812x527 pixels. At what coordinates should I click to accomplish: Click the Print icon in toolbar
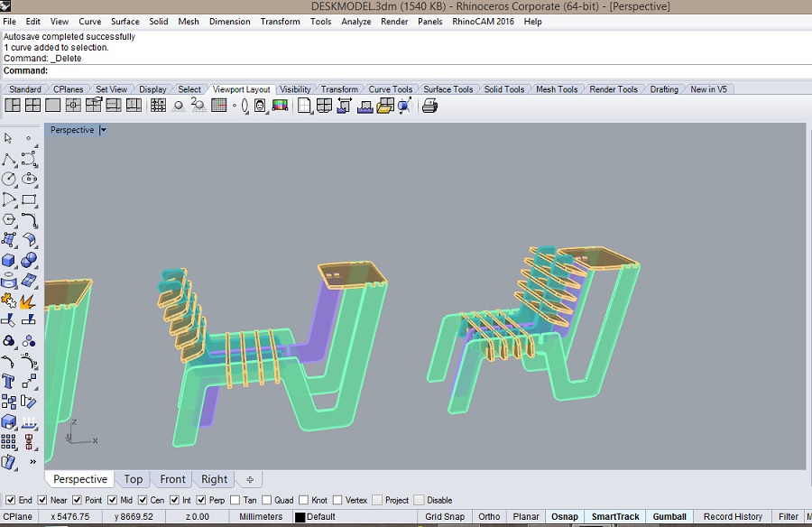(x=429, y=106)
